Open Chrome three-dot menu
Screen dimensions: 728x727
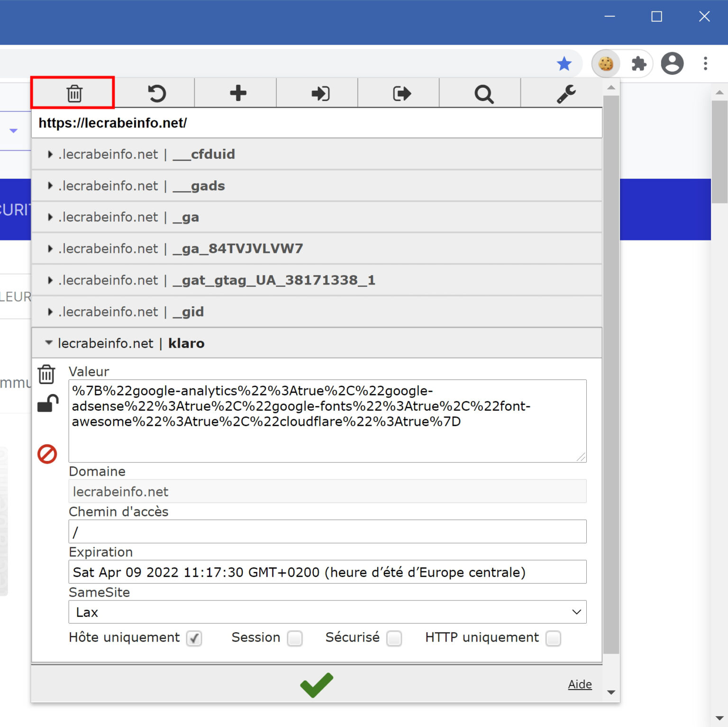[x=705, y=63]
